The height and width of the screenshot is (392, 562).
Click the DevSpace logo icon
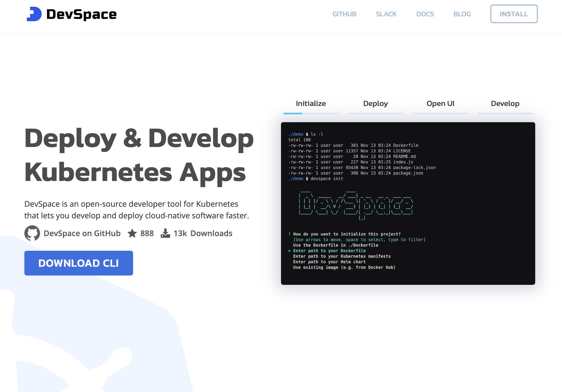pyautogui.click(x=34, y=14)
